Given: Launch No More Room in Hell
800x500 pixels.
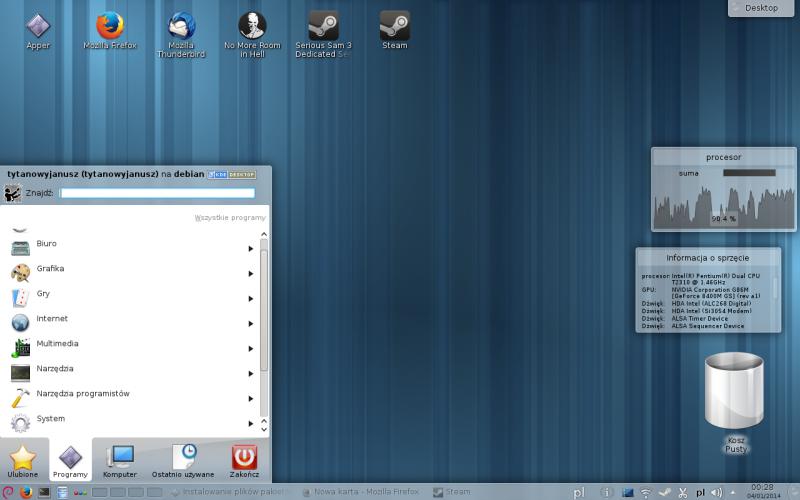Looking at the screenshot, I should pyautogui.click(x=252, y=25).
